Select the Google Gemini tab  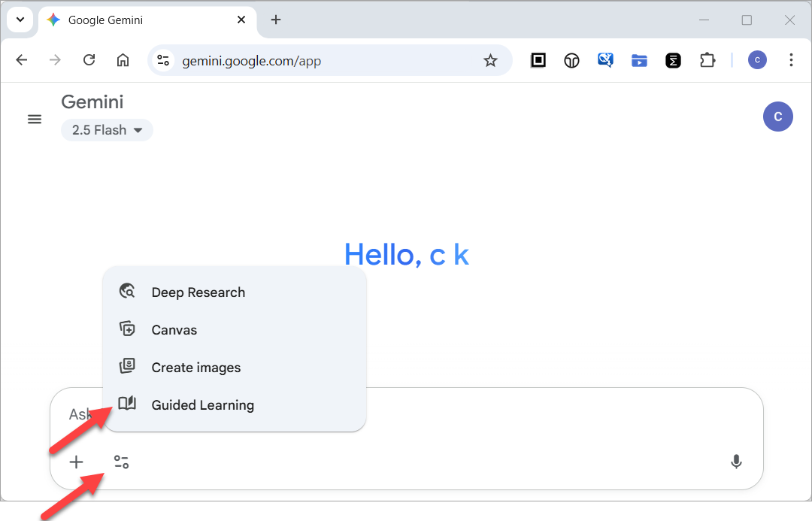(147, 20)
